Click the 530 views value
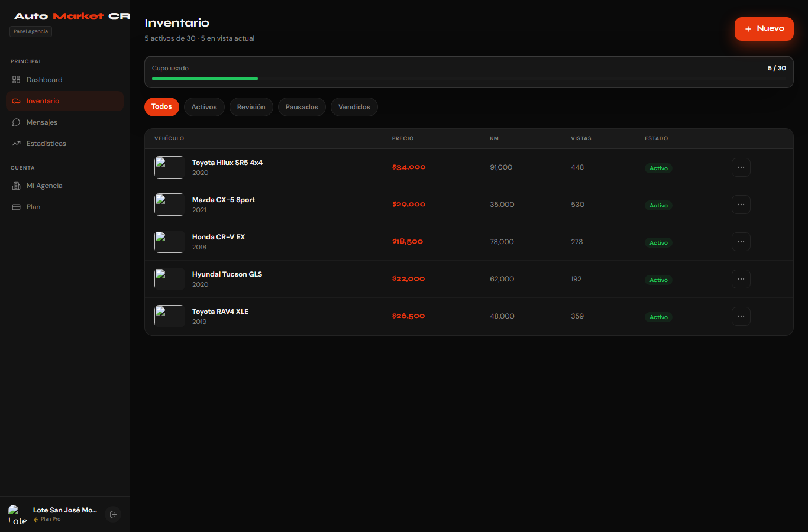Image resolution: width=808 pixels, height=532 pixels. tap(577, 205)
